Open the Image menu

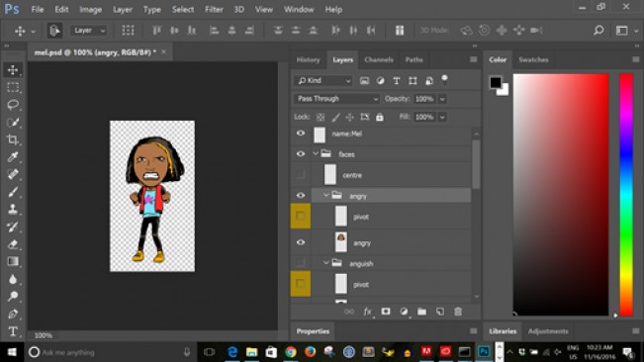click(90, 10)
